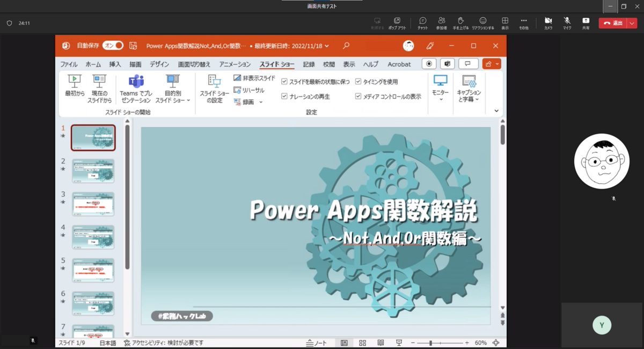
Task: Click アクセシビリティ: 検討が必要です status
Action: click(x=164, y=343)
